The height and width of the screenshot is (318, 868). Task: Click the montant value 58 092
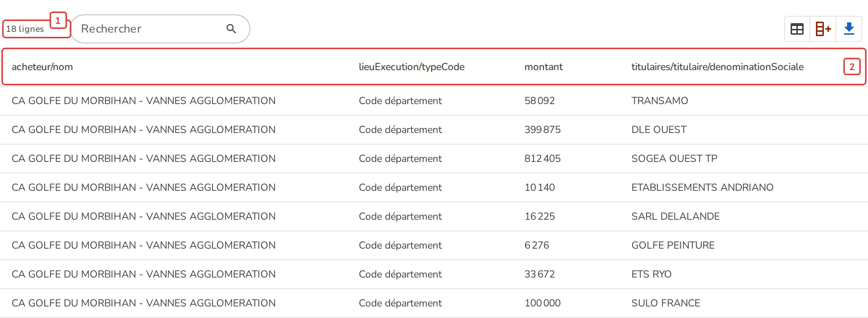tap(540, 101)
